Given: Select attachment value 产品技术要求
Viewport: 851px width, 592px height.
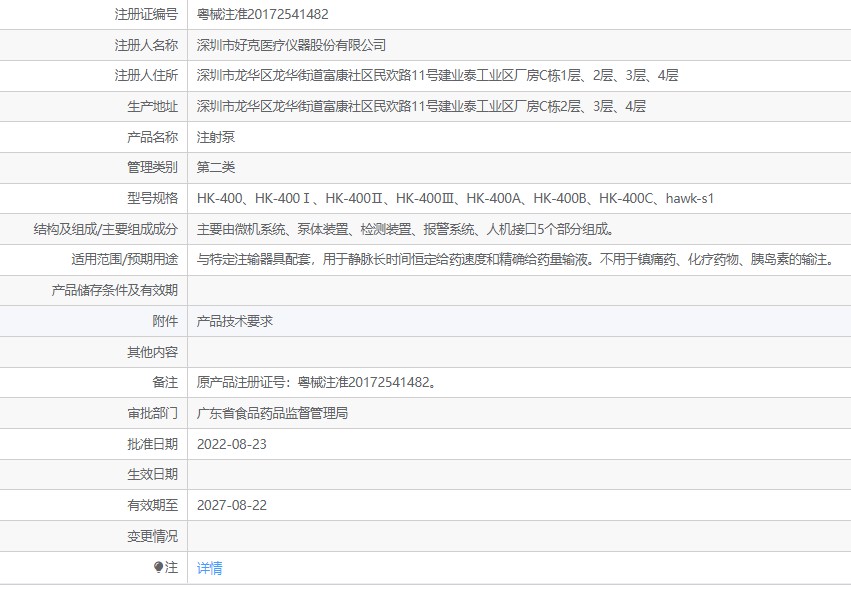Looking at the screenshot, I should (x=235, y=322).
